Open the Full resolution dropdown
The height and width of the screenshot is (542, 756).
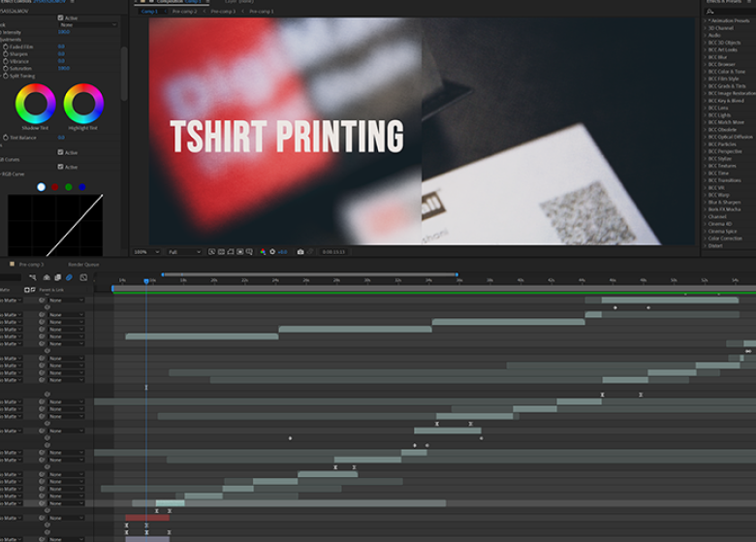pos(185,252)
